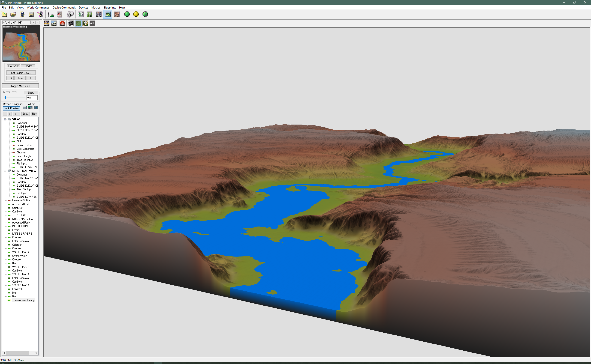
Task: Toggle the Lock Preview button
Action: tap(11, 108)
